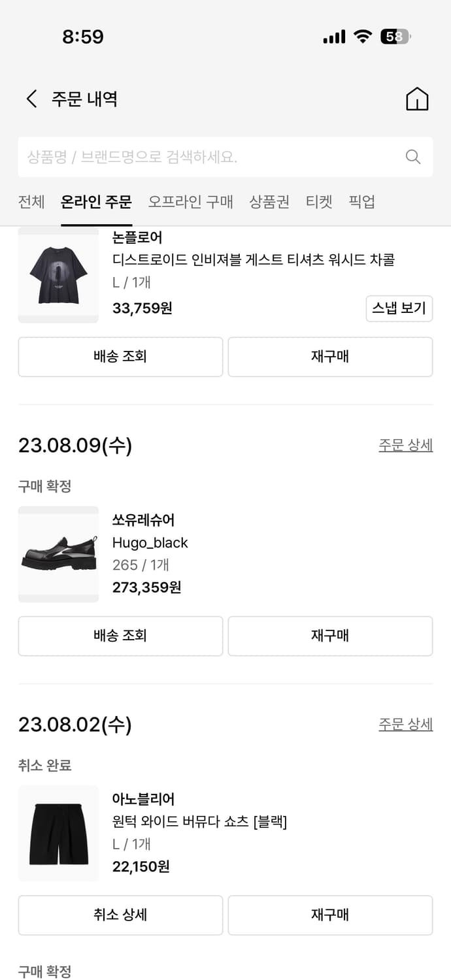The height and width of the screenshot is (980, 451).
Task: Open 주문 상세 for the 23.08.02 order
Action: (405, 724)
